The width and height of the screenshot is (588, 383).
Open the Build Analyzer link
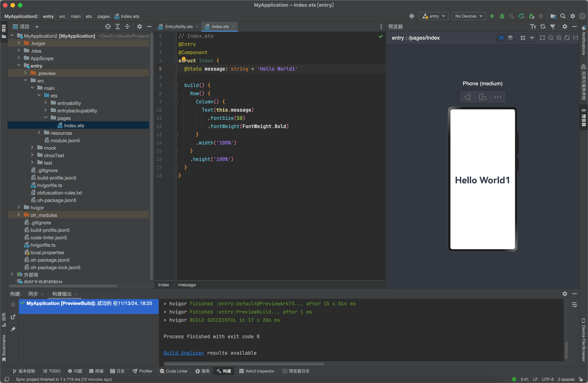coord(184,353)
